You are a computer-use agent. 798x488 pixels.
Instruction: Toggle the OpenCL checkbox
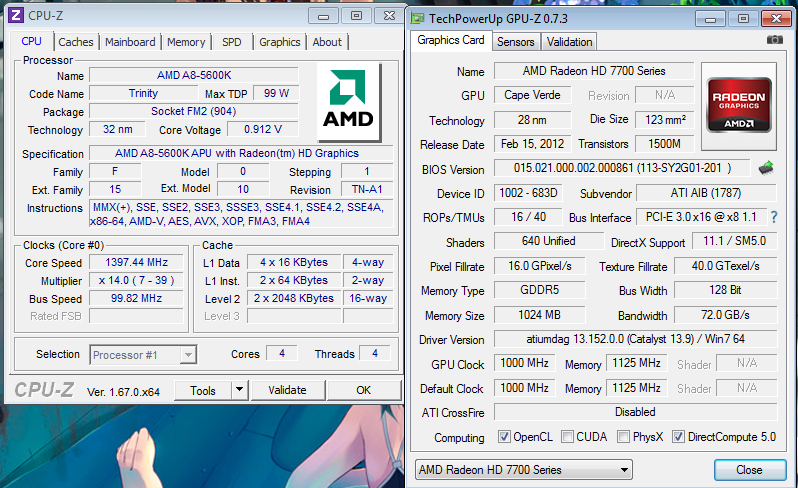click(x=504, y=437)
